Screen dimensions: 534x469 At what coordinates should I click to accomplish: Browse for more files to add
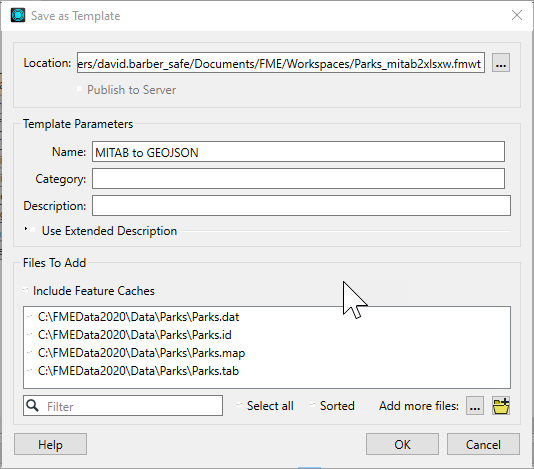pyautogui.click(x=475, y=406)
